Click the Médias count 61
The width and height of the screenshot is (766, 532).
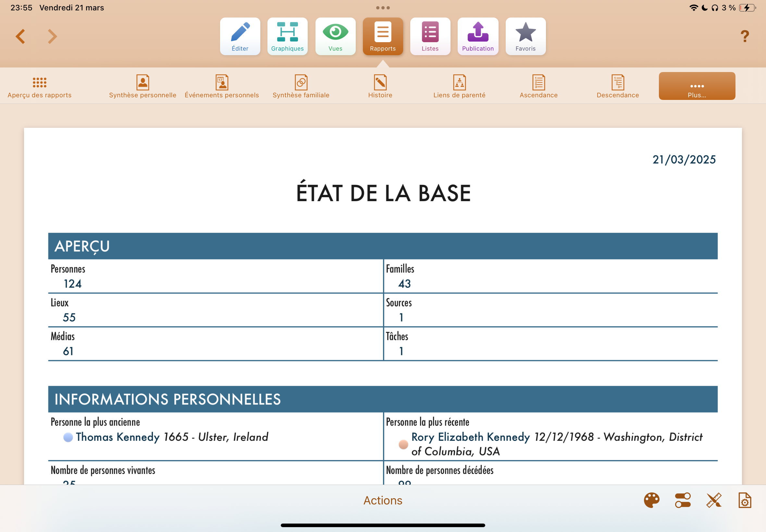coord(68,351)
